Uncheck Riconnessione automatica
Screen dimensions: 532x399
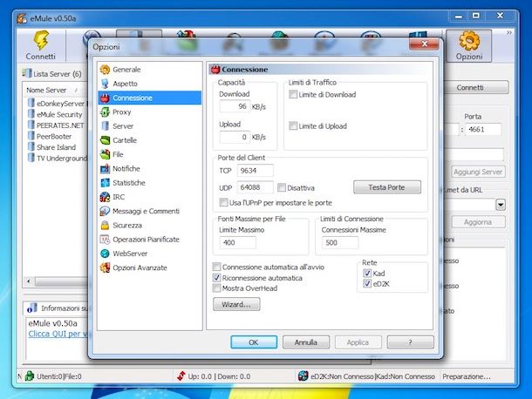click(x=216, y=278)
